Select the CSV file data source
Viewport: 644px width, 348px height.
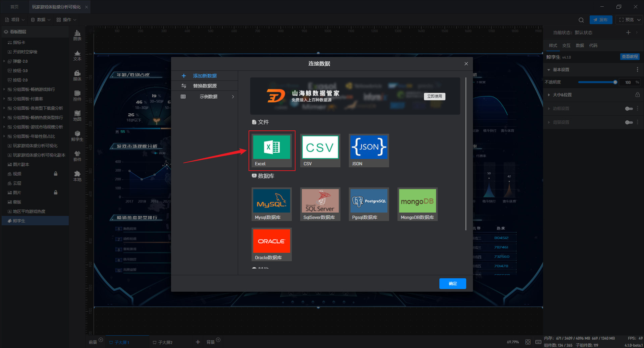click(320, 151)
